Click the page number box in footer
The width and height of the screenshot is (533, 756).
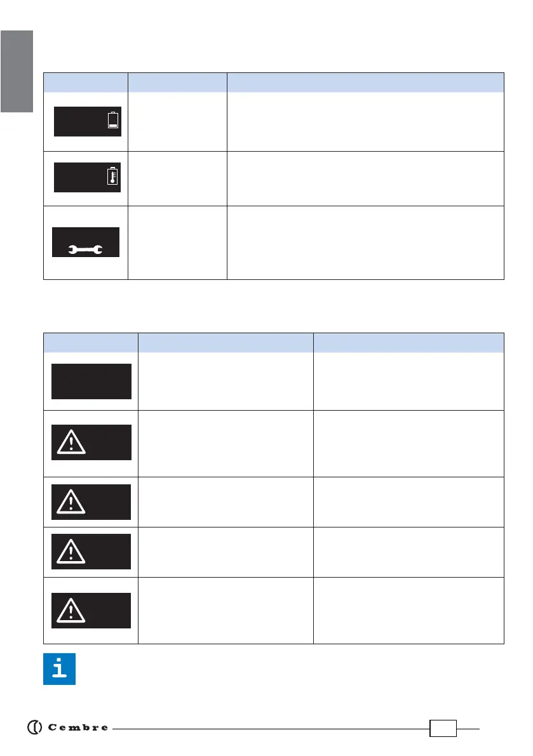point(443,728)
